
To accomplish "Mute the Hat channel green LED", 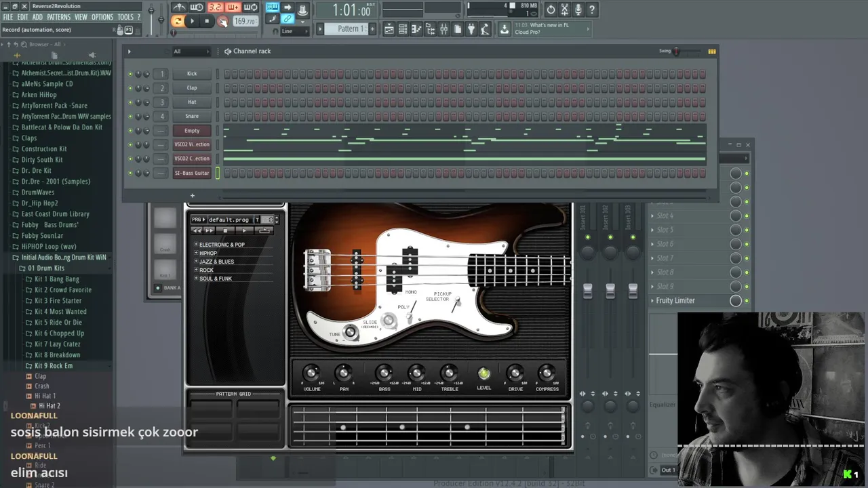I will [x=130, y=102].
